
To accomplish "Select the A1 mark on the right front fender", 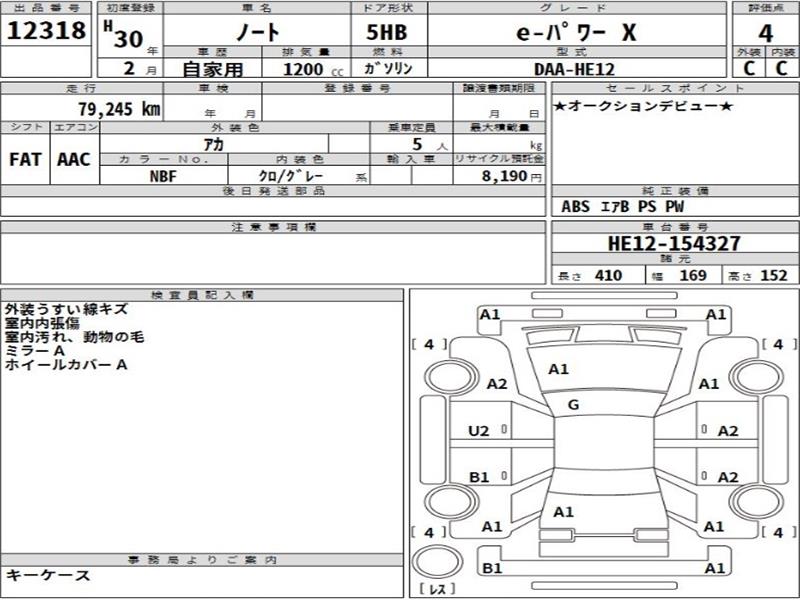I will [708, 384].
